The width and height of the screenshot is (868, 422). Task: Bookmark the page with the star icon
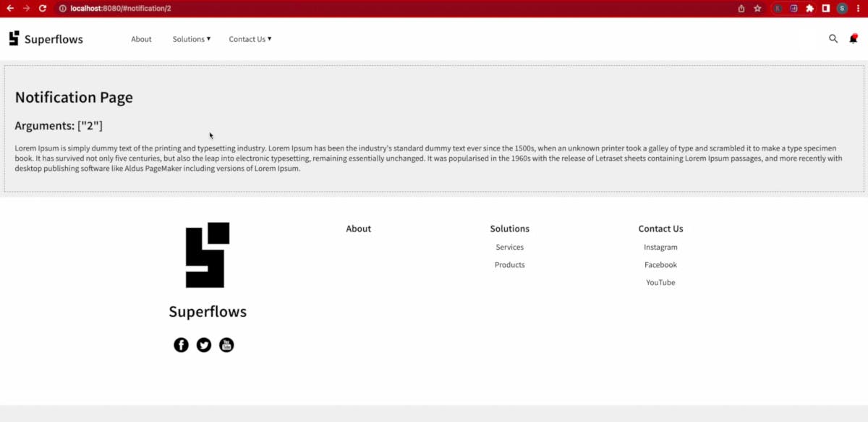(757, 8)
